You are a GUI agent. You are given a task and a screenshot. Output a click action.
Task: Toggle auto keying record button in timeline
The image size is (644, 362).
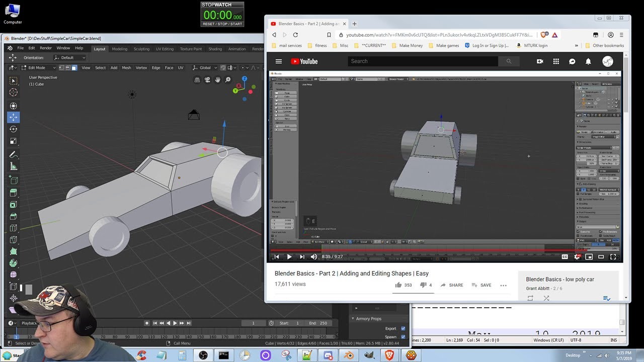(147, 323)
